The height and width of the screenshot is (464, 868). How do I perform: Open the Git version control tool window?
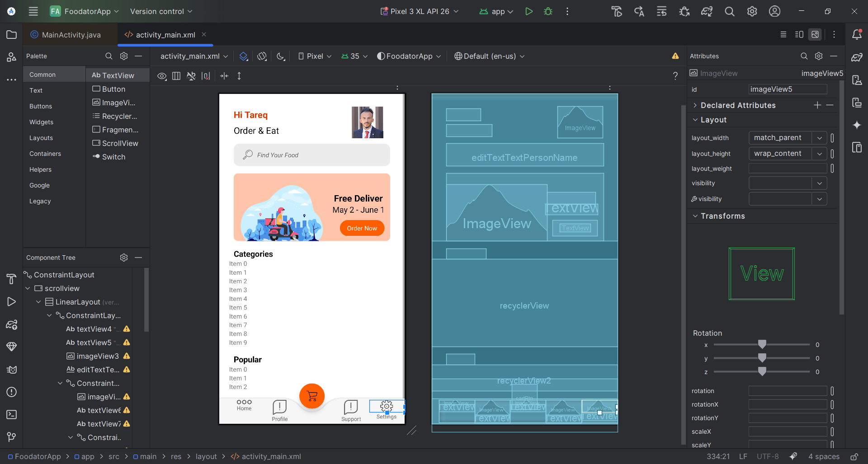point(12,437)
